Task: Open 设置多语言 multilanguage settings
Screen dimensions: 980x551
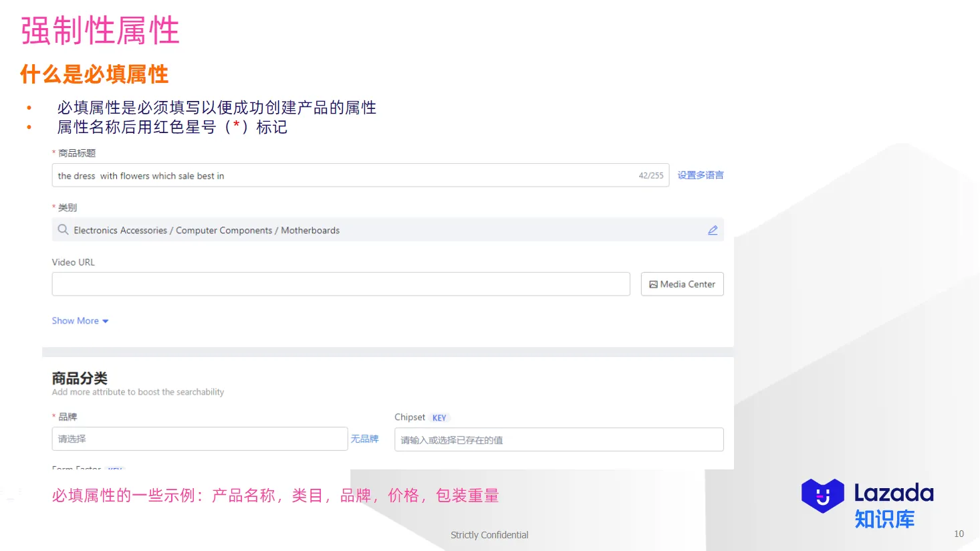Action: (x=700, y=175)
